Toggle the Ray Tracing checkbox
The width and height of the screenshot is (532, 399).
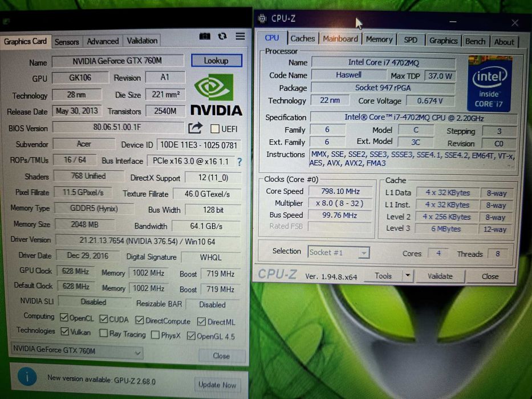point(104,333)
